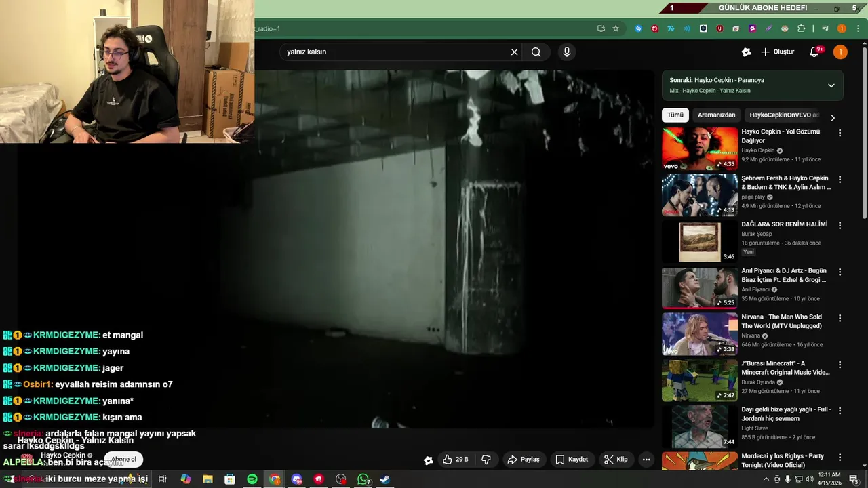Open "Dayı geldi bize yağlı yağlı" video title

click(x=786, y=414)
